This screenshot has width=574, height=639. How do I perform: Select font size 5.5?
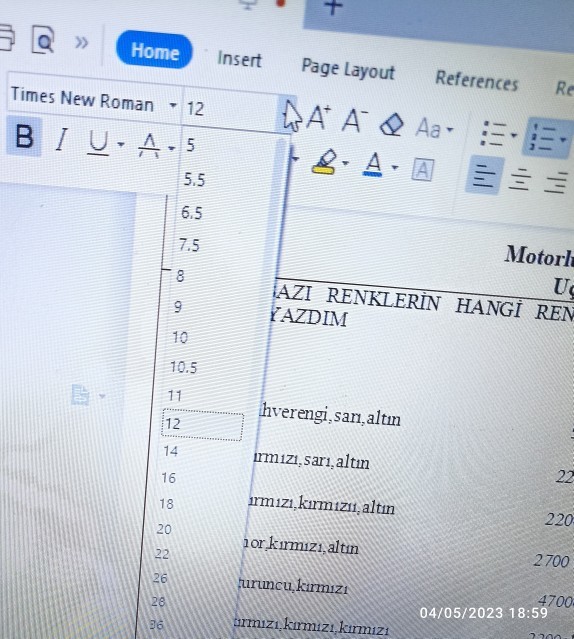coord(194,180)
